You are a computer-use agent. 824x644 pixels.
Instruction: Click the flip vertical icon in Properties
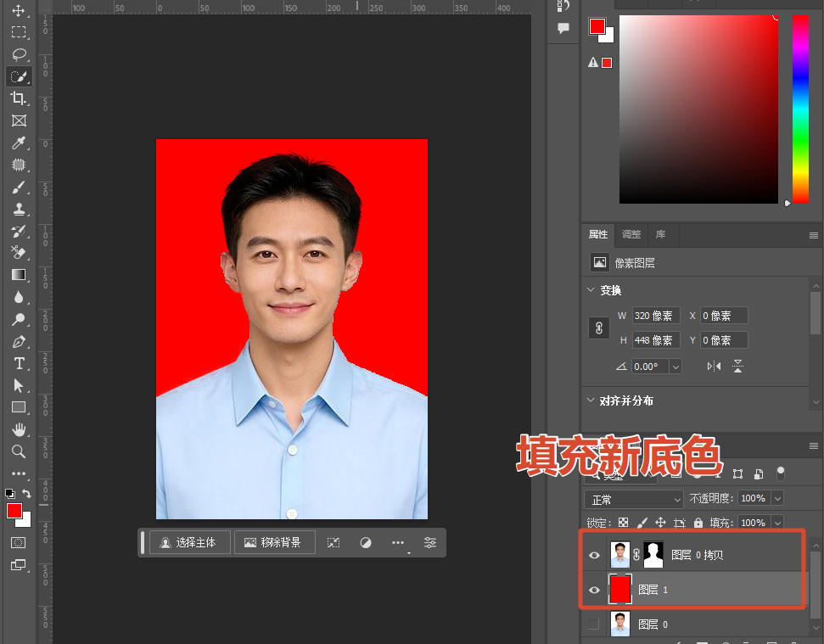pyautogui.click(x=737, y=367)
